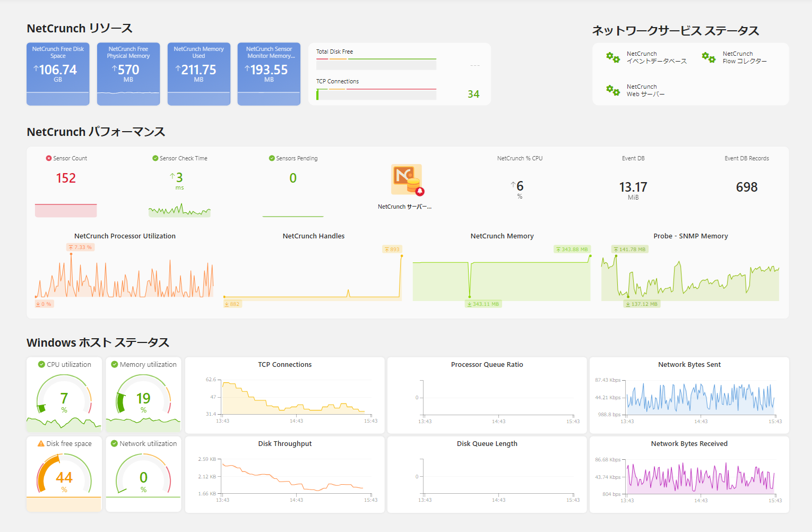Click the Sensor Count red bar chart
The height and width of the screenshot is (532, 812).
click(x=66, y=210)
